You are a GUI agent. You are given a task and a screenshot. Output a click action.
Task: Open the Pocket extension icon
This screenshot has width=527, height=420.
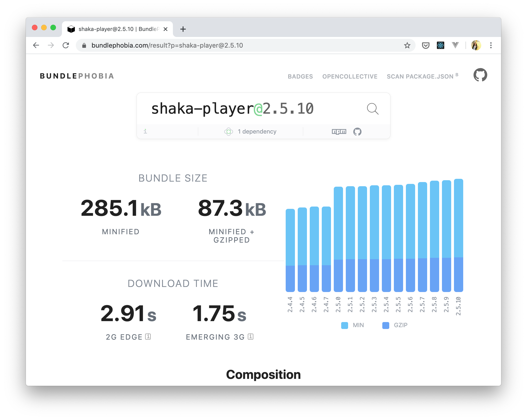(x=426, y=45)
